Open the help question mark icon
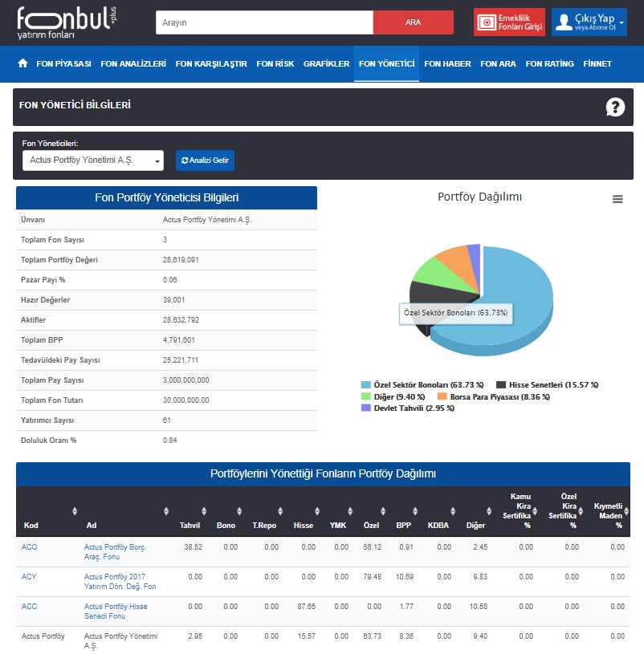Image resolution: width=644 pixels, height=654 pixels. (615, 108)
